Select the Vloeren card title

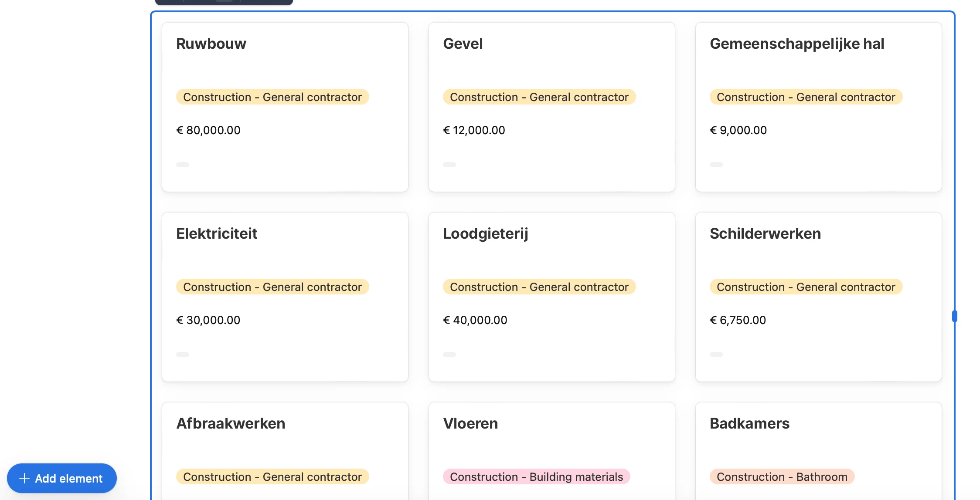(470, 423)
